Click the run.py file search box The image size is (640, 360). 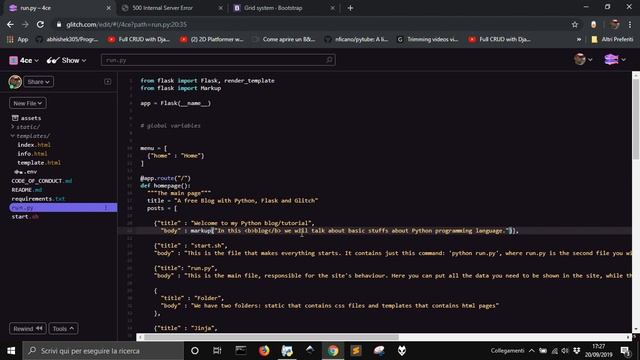(218, 60)
